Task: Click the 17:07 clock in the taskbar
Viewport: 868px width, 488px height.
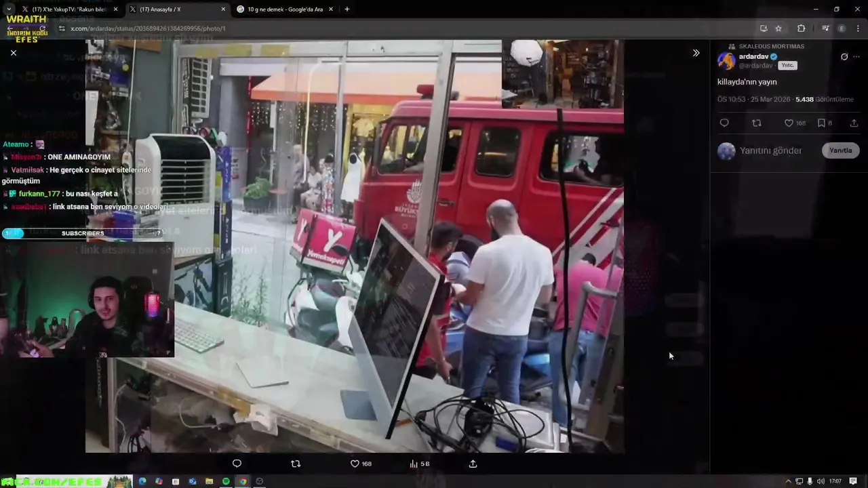Action: click(x=835, y=481)
